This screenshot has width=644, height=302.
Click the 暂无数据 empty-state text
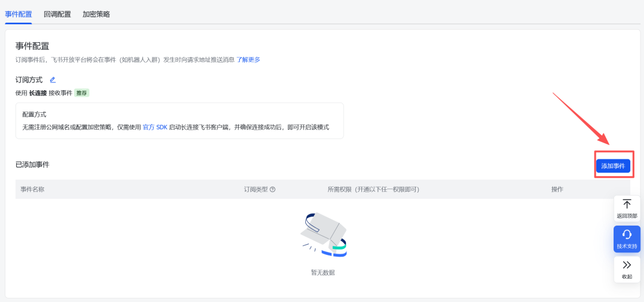(323, 272)
